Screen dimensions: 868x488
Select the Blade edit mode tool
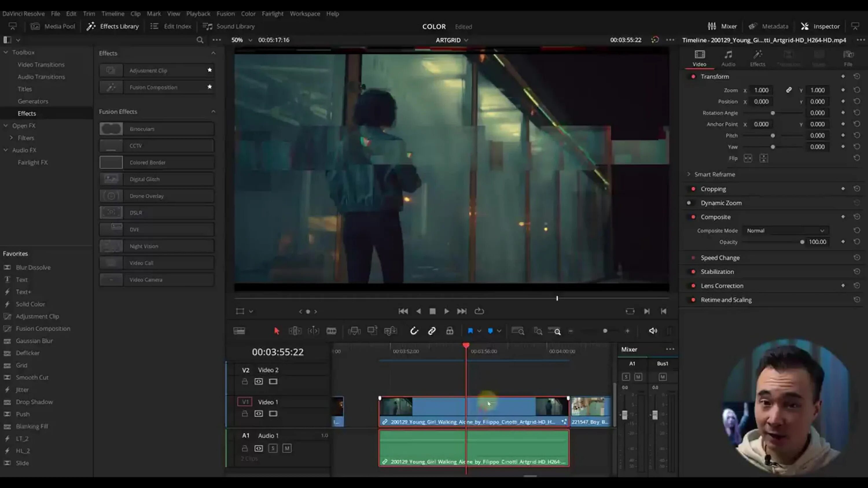point(331,331)
